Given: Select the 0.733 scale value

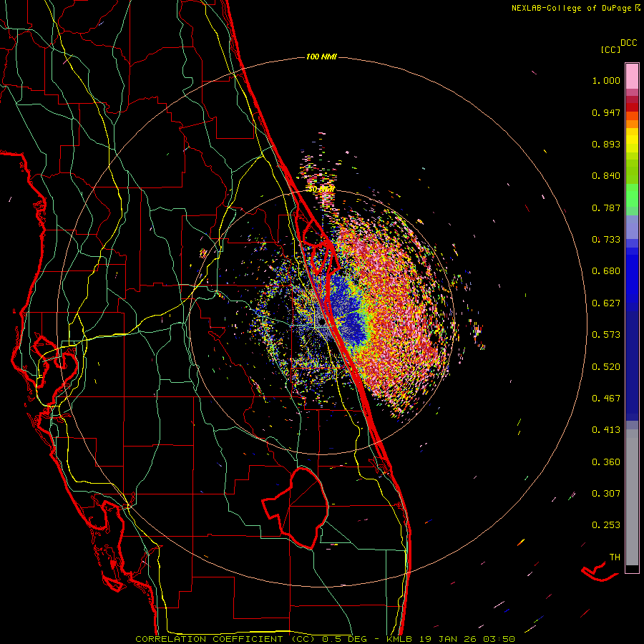Looking at the screenshot, I should (606, 240).
